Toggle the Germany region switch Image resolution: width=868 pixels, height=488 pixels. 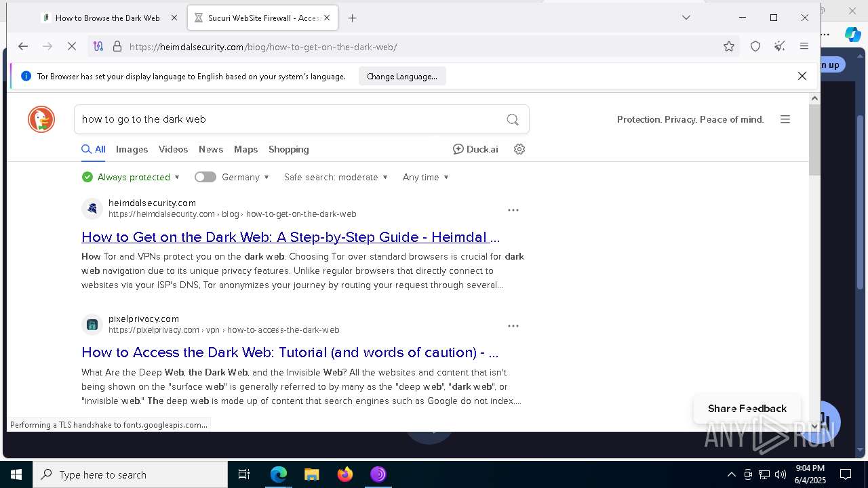pos(205,177)
